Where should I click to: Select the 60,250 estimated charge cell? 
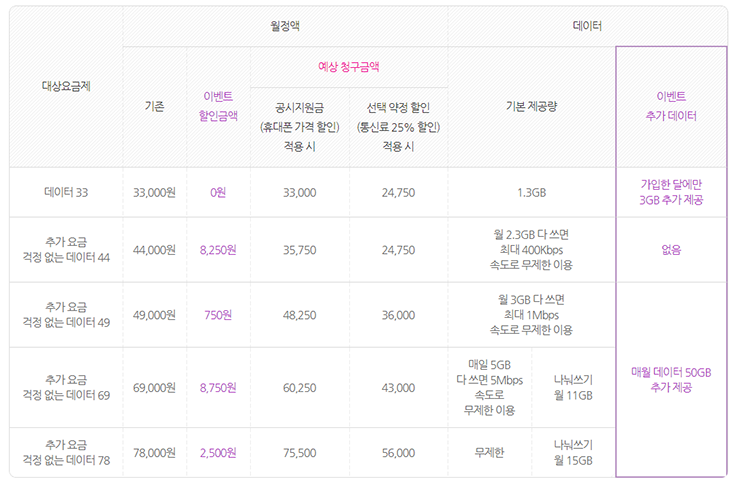click(x=300, y=387)
